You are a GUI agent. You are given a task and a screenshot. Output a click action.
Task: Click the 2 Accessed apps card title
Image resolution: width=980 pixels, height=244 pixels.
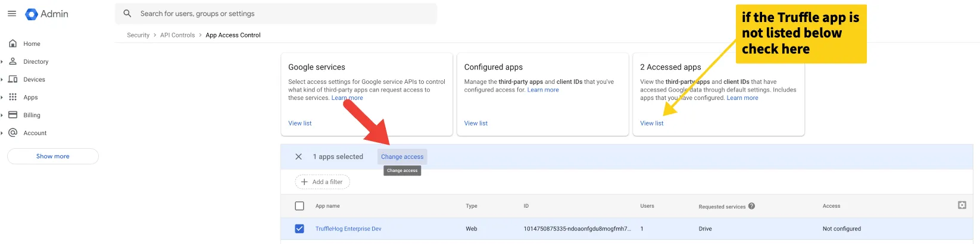point(670,67)
